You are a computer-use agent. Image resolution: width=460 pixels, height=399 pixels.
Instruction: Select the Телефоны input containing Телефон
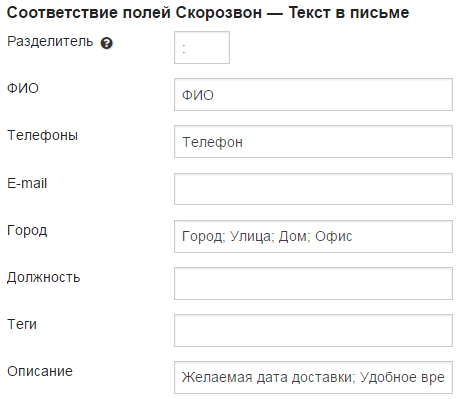coord(313,142)
